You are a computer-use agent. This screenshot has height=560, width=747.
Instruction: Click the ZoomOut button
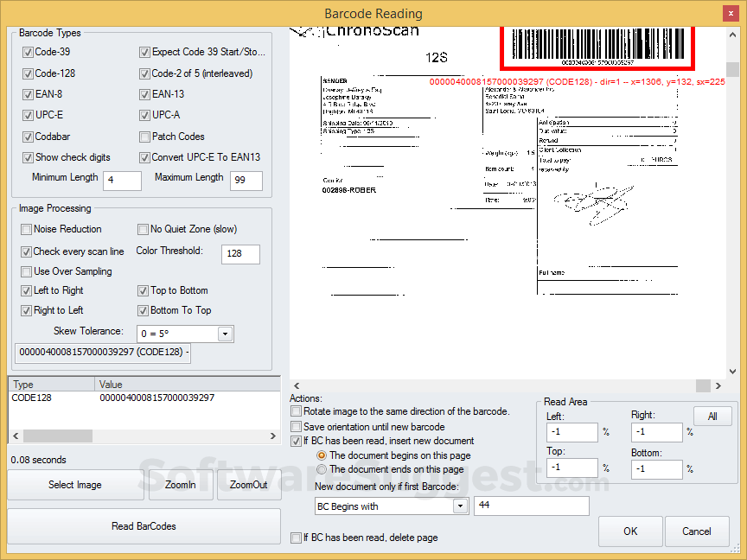249,485
